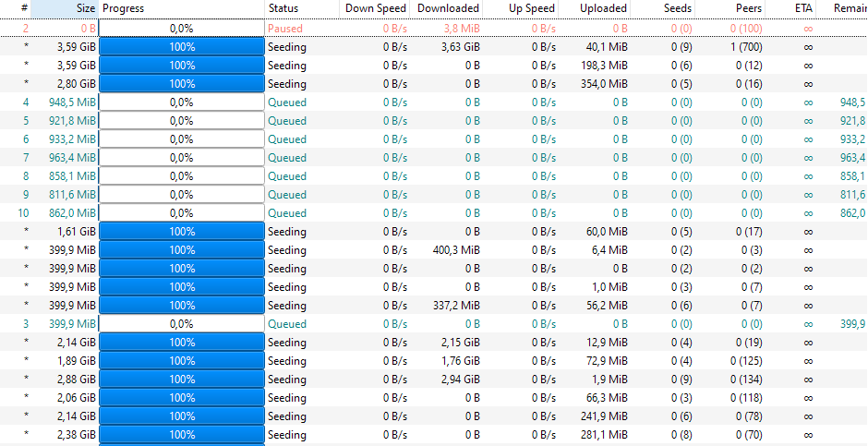Sort by the Status column header
This screenshot has height=446, width=868.
[302, 8]
